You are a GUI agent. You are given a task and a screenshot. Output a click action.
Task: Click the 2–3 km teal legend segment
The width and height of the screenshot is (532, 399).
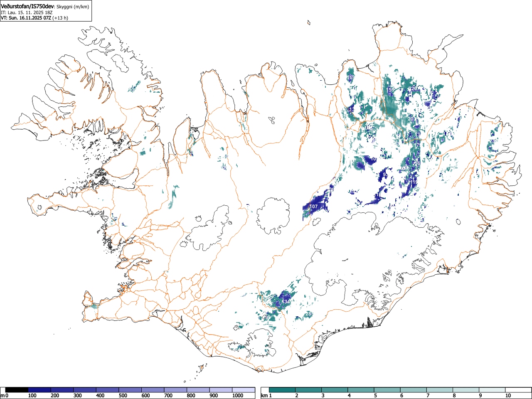click(x=308, y=390)
